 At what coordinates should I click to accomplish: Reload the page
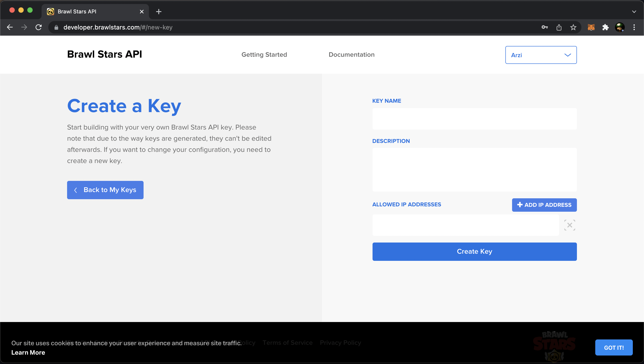(38, 27)
